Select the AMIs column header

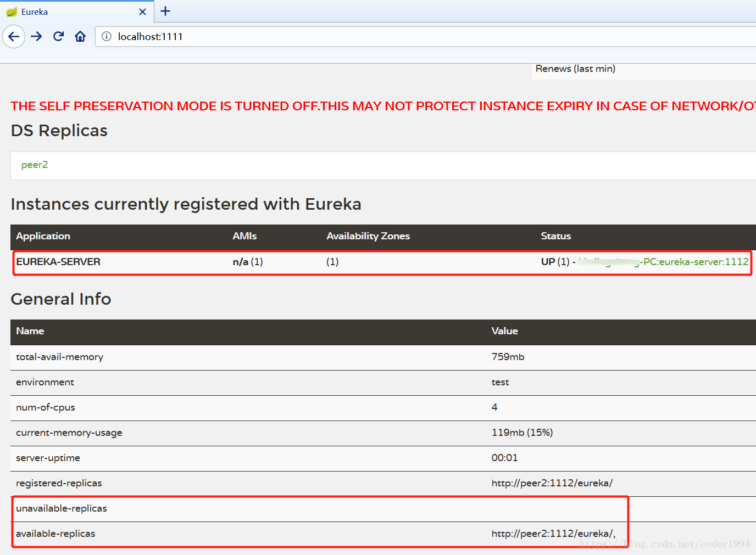[244, 236]
